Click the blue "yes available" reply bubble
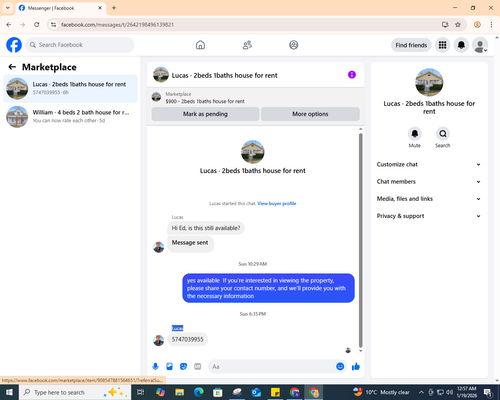500x400 pixels. (x=268, y=288)
